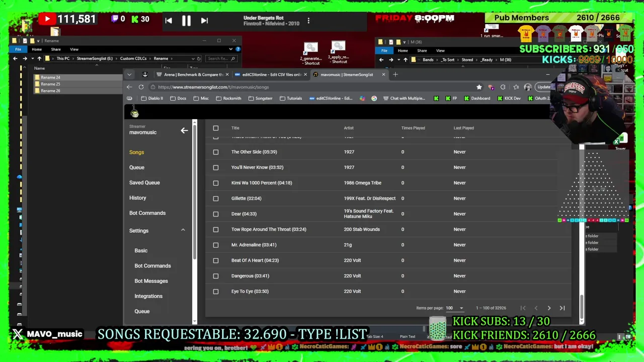Open the Dashboard bookmark
This screenshot has width=644, height=362.
pyautogui.click(x=477, y=99)
